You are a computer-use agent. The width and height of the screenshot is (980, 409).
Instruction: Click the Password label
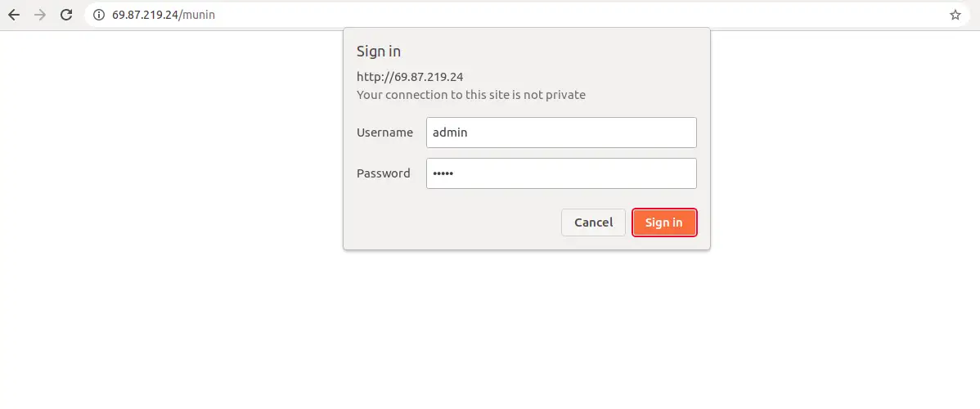coord(383,173)
